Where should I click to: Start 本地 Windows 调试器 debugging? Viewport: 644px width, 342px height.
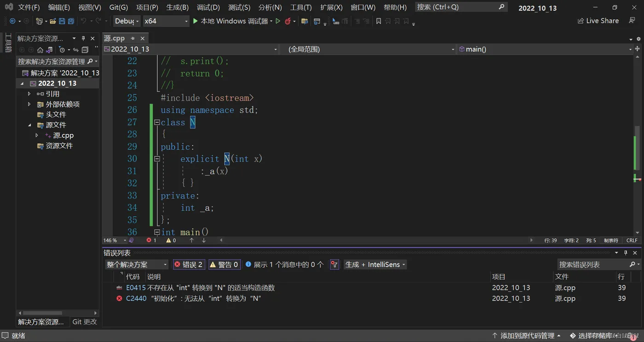[x=230, y=21]
